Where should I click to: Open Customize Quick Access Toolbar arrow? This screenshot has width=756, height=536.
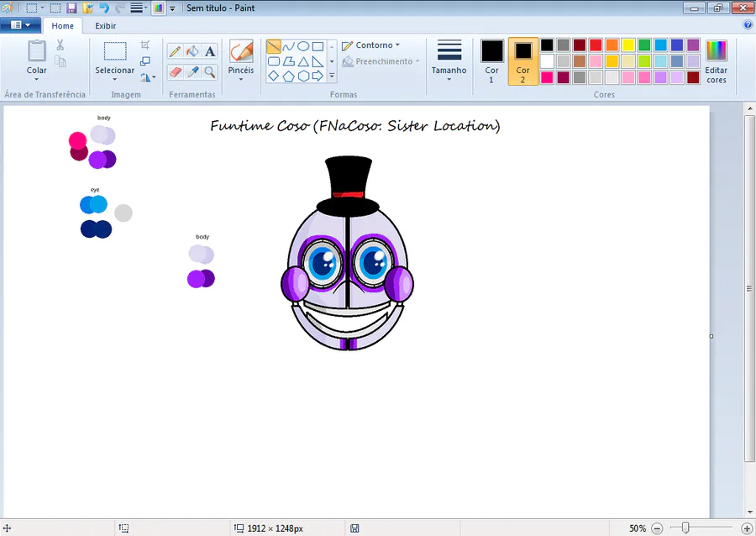pyautogui.click(x=172, y=8)
